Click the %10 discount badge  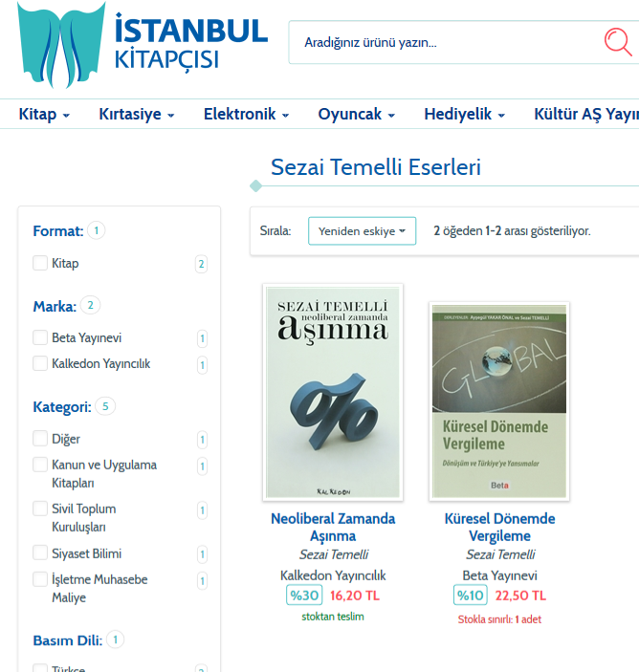[470, 596]
